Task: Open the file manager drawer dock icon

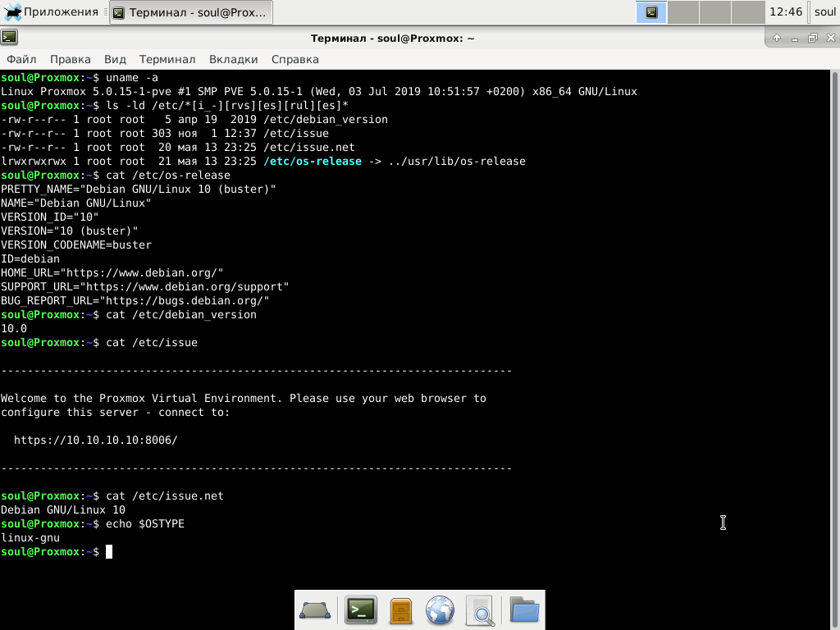Action: click(400, 610)
